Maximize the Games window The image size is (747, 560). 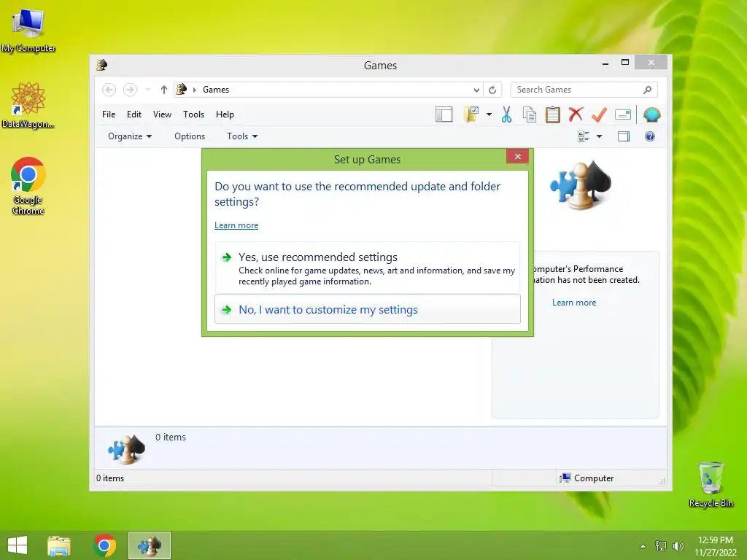[625, 63]
